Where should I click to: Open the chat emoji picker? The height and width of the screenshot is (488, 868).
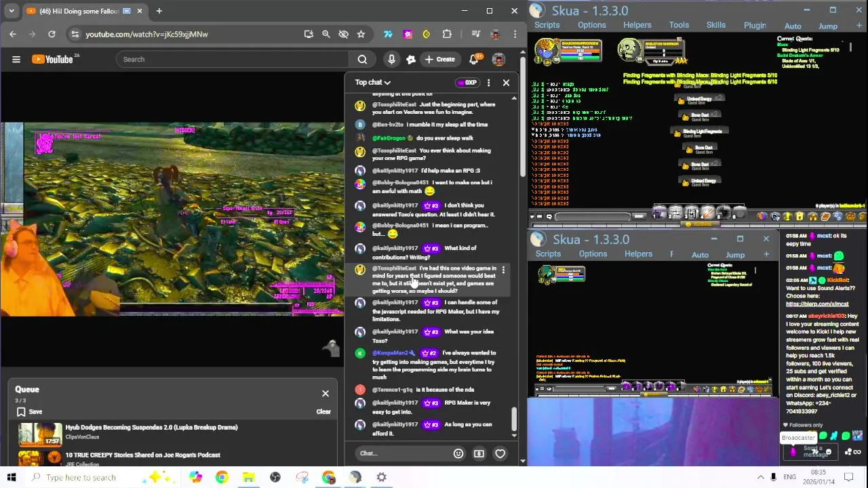458,453
